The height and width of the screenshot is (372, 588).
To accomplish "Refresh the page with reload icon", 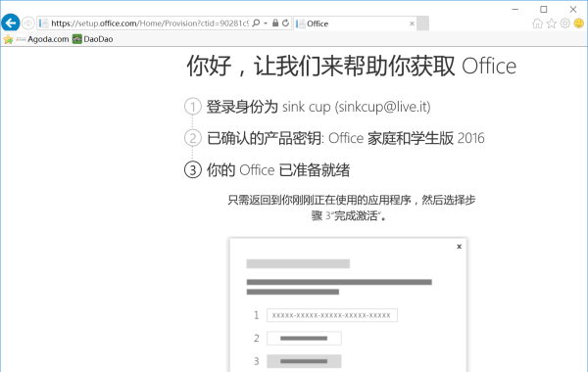I will pos(285,23).
